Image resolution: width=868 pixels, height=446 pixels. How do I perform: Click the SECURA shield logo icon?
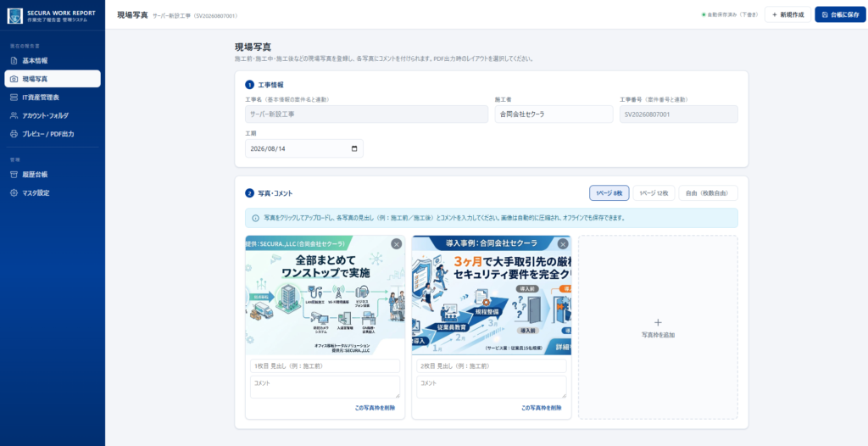[15, 15]
